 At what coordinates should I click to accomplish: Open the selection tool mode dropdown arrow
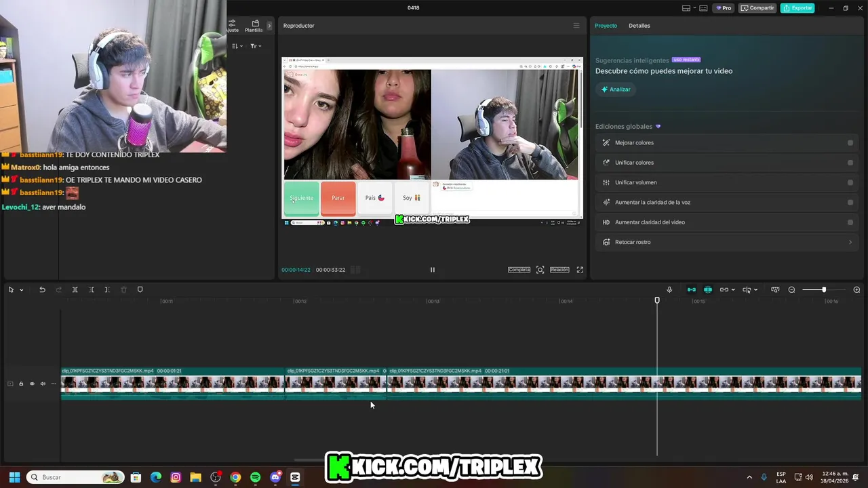click(x=22, y=290)
